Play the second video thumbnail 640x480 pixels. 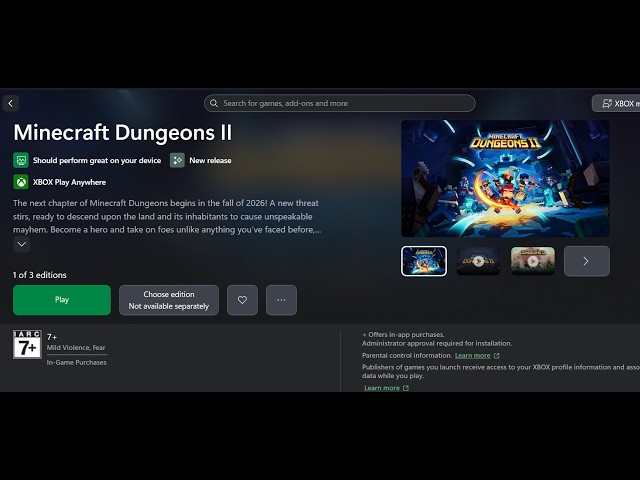pos(478,261)
